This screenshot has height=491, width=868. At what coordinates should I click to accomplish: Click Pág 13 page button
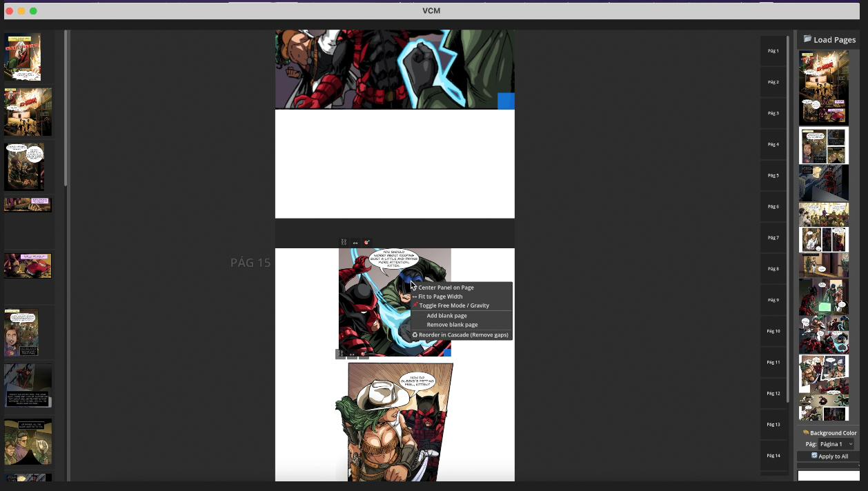click(x=773, y=424)
